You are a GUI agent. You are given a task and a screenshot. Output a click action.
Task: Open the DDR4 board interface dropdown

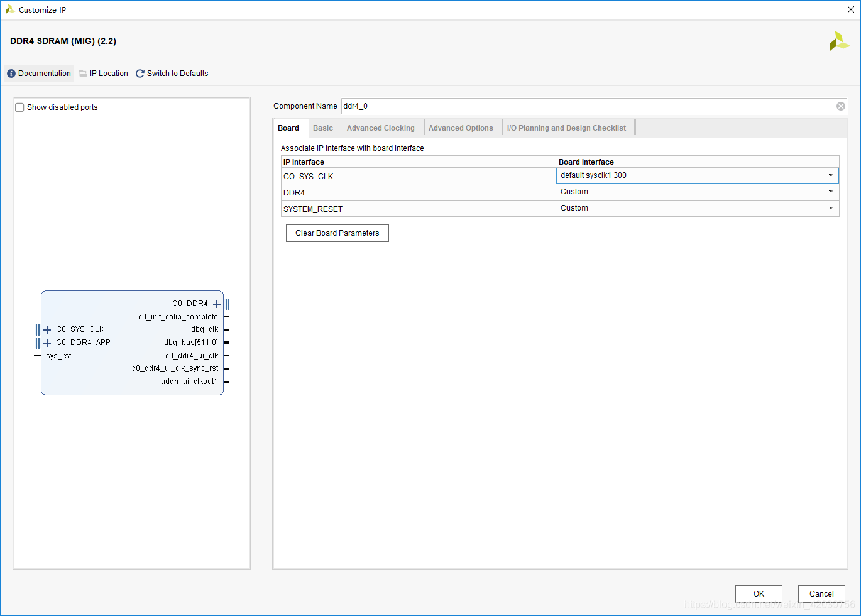(831, 192)
